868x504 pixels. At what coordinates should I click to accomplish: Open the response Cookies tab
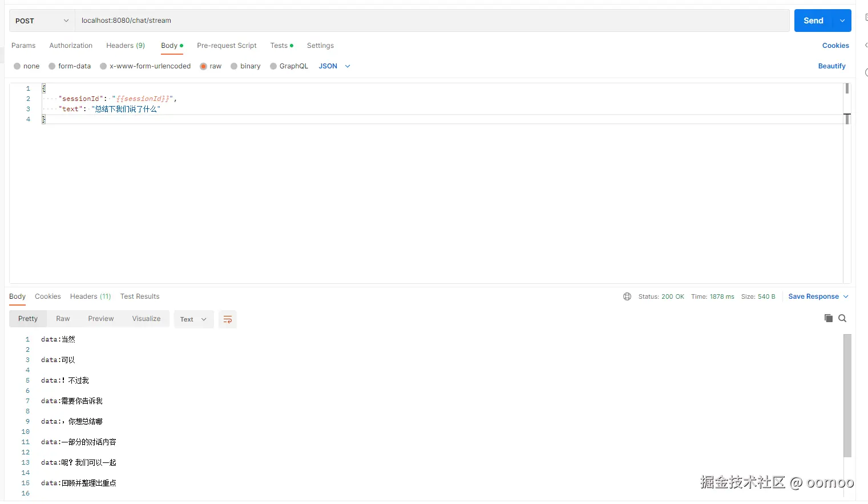[48, 296]
